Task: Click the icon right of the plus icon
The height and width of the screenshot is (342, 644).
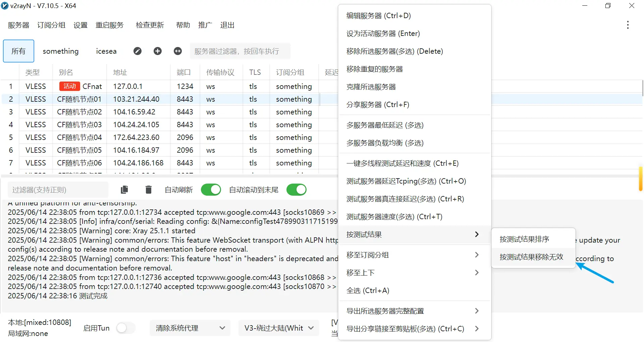Action: [x=178, y=51]
